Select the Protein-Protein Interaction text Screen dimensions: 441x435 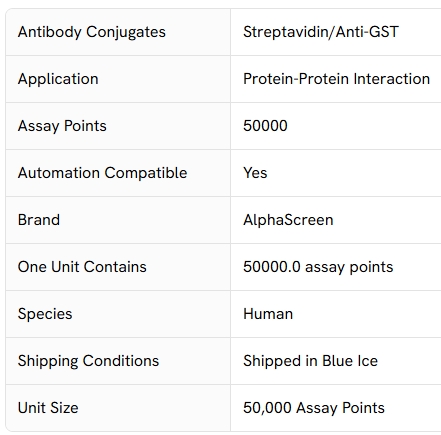[x=336, y=79]
